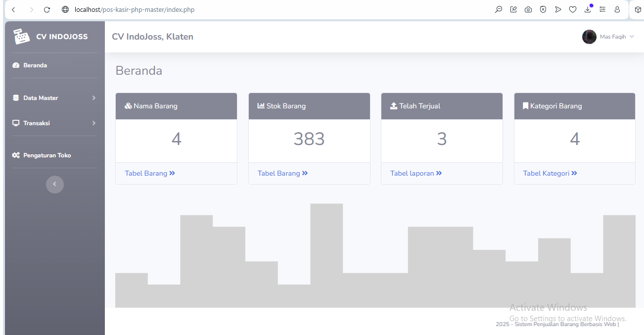Open the Mas Faqih user dropdown arrow
Viewport: 644px width, 335px height.
tap(632, 37)
